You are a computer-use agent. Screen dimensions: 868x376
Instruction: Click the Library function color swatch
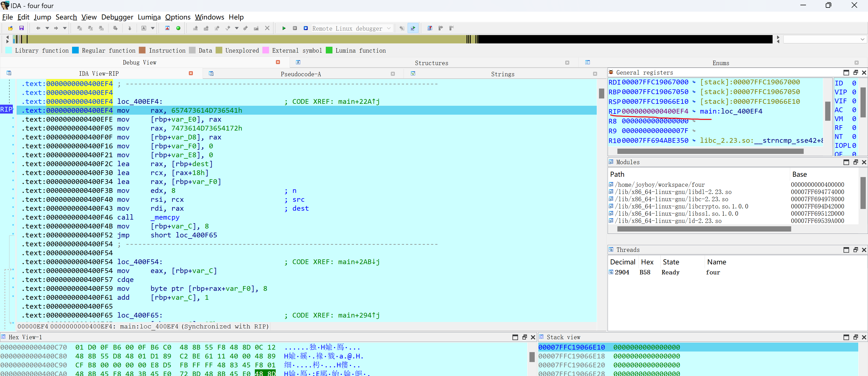click(x=9, y=50)
